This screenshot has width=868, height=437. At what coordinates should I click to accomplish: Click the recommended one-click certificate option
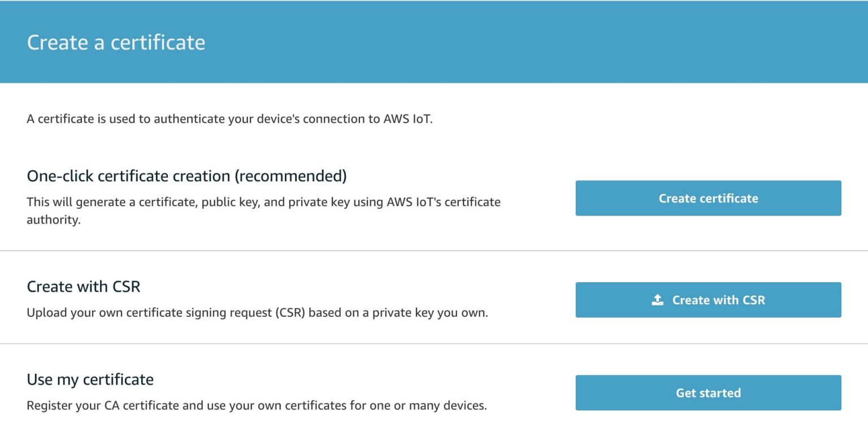(708, 198)
